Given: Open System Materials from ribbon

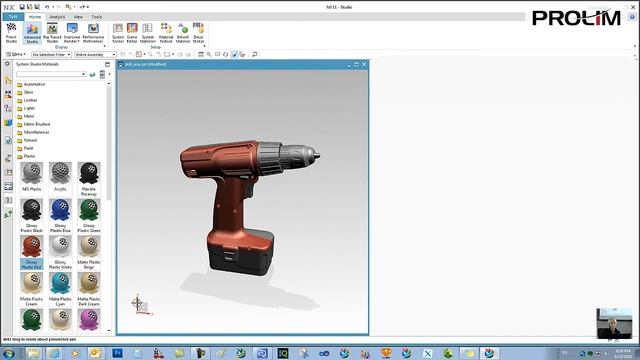Looking at the screenshot, I should point(147,33).
